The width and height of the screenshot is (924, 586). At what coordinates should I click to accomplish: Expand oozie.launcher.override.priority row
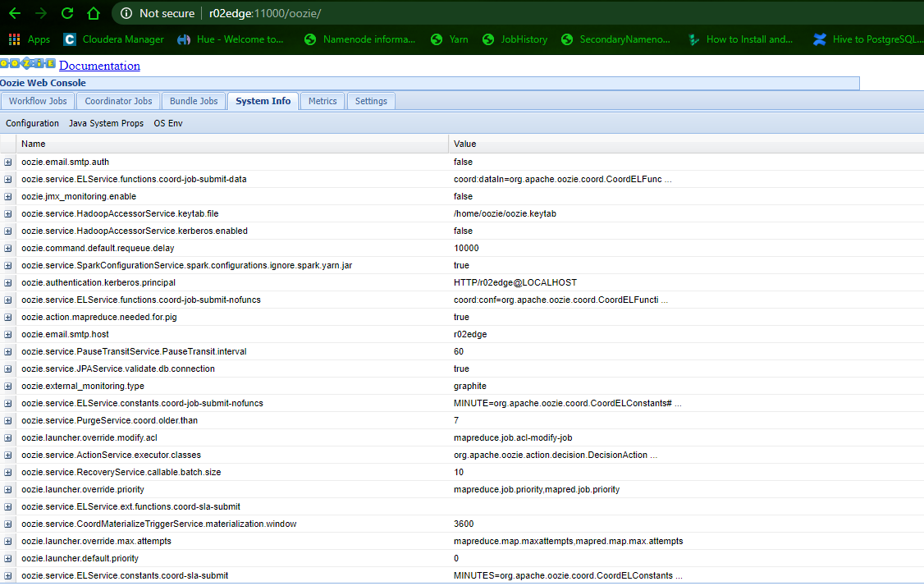click(x=7, y=490)
